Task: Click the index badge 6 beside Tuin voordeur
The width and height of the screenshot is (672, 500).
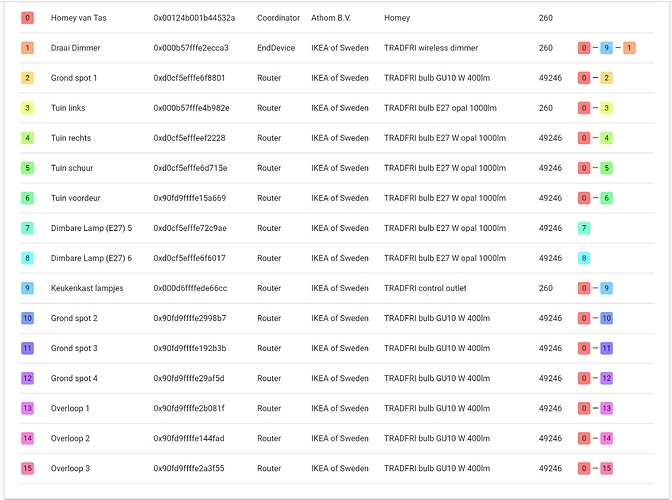Action: [x=27, y=198]
